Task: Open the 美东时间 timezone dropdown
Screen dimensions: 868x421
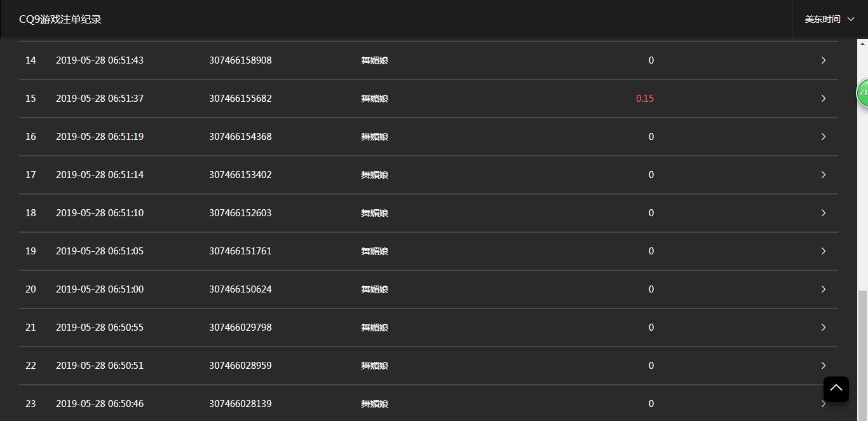Action: [x=829, y=19]
